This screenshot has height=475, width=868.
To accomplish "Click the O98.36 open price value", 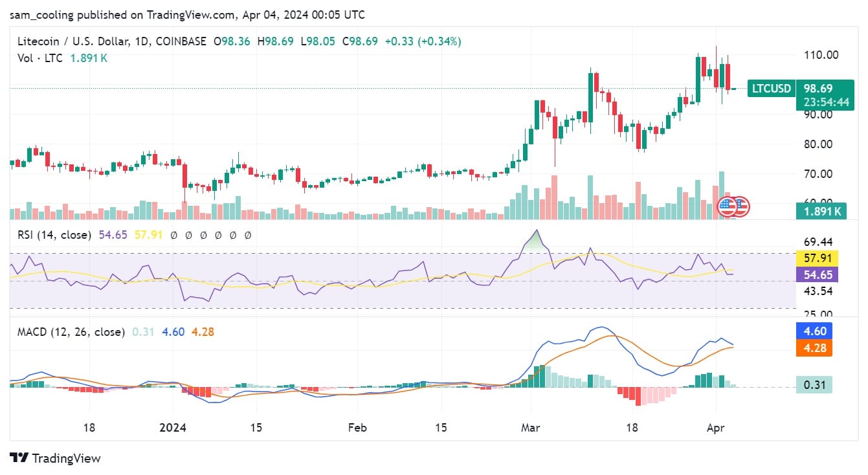I will pos(232,41).
